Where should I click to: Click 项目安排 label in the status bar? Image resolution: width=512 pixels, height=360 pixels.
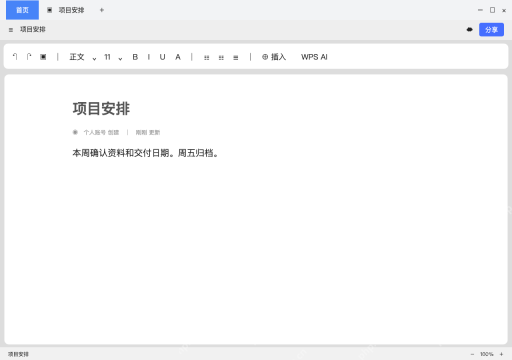pos(18,354)
